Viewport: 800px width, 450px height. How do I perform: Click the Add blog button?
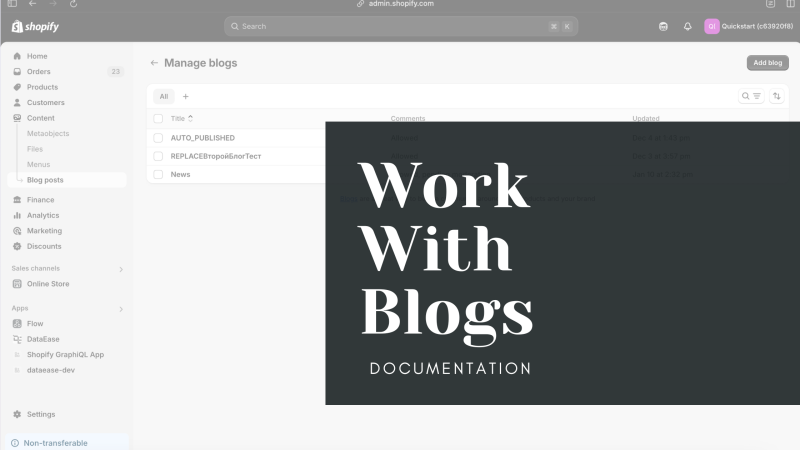click(x=767, y=63)
